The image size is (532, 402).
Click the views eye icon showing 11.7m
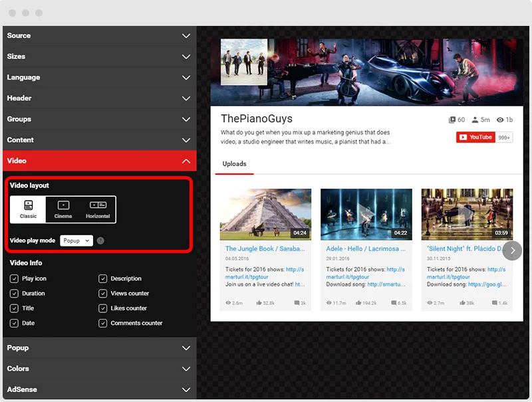(329, 303)
